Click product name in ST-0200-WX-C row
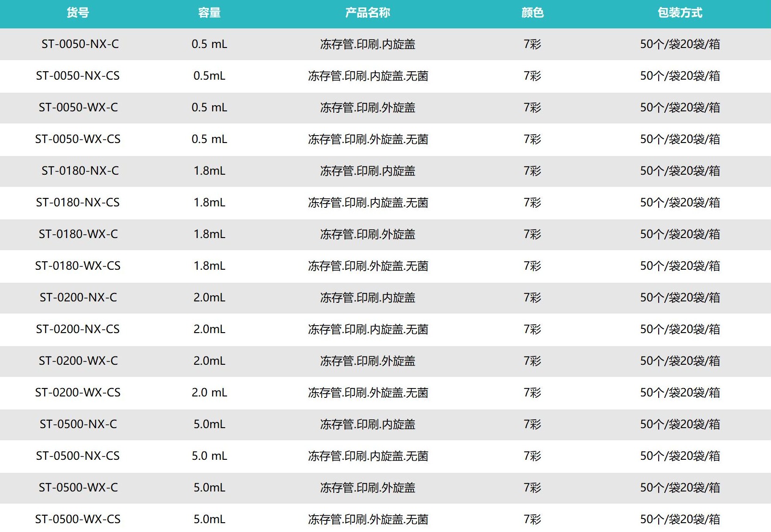This screenshot has height=532, width=771. [368, 361]
